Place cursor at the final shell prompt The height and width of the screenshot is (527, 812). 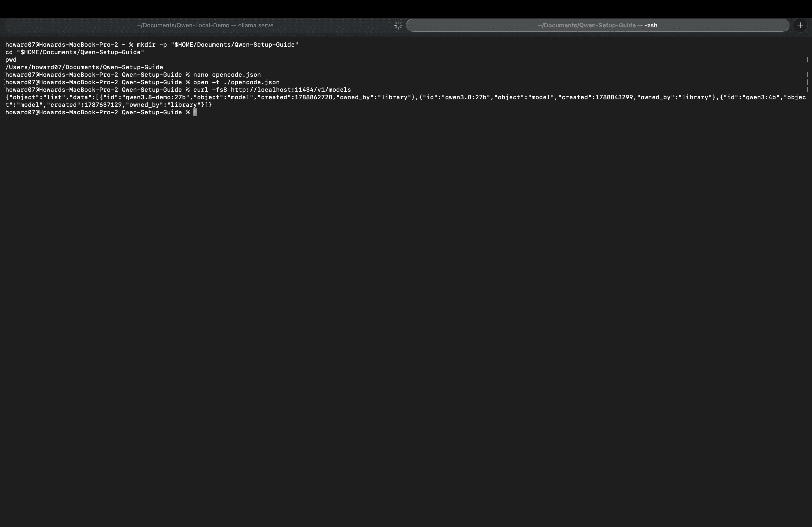(195, 112)
